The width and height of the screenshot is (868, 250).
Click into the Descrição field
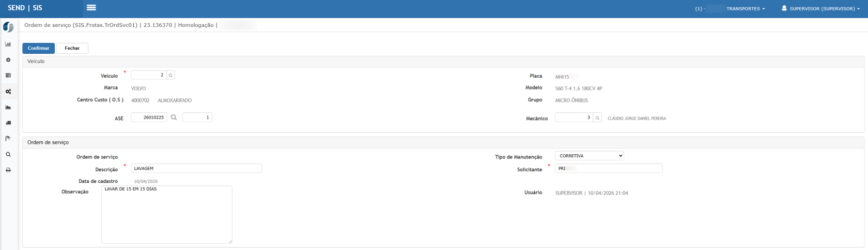tap(196, 168)
